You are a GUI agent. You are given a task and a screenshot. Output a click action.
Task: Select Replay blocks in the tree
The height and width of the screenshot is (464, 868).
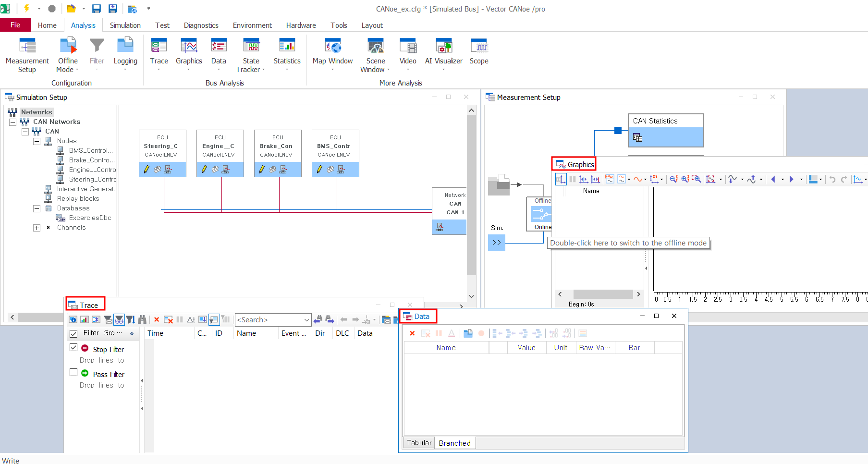[x=78, y=199]
